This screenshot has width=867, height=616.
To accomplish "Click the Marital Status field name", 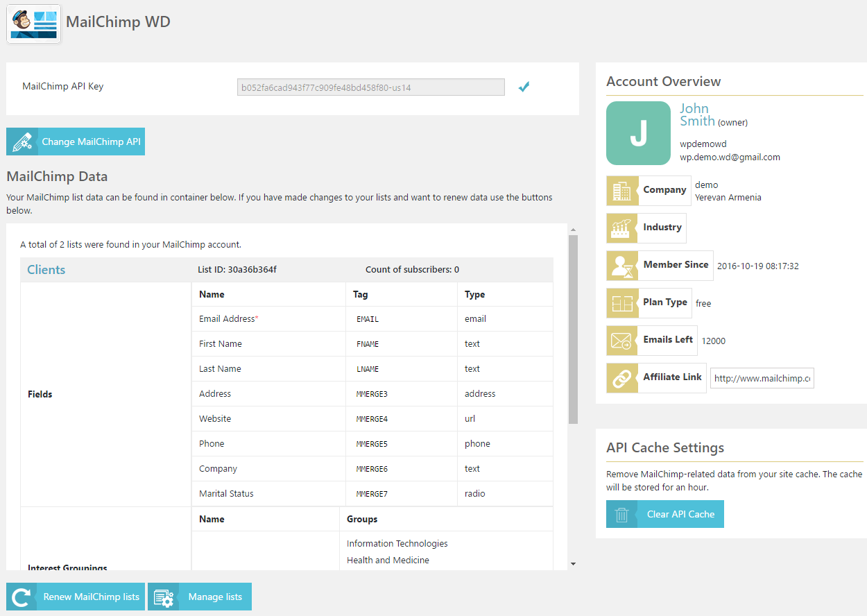I will 226,494.
